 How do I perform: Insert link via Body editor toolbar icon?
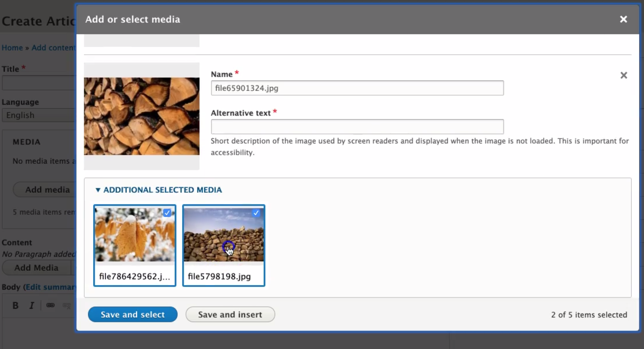click(x=50, y=305)
